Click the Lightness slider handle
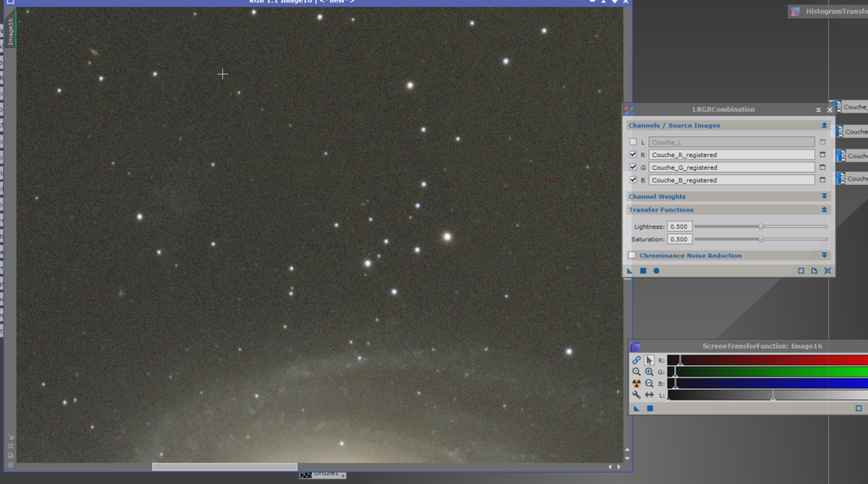This screenshot has width=868, height=484. [x=761, y=226]
